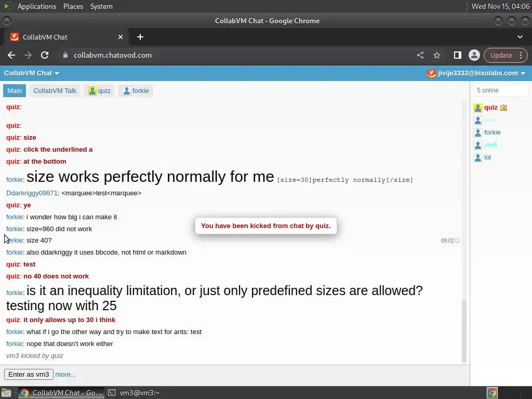Open the jivije3333@bixolabs.com account dropdown
Image resolution: width=532 pixels, height=399 pixels.
tap(482, 73)
